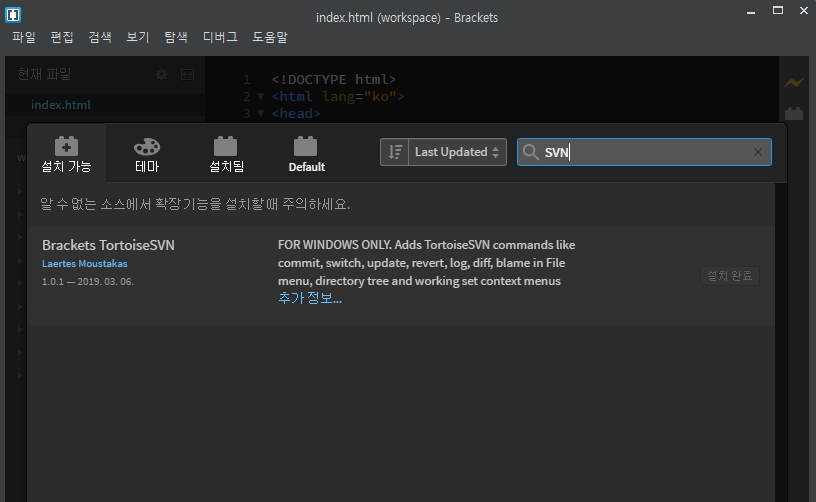The width and height of the screenshot is (816, 502).
Task: Click the Live Preview lightning icon
Action: click(x=794, y=83)
